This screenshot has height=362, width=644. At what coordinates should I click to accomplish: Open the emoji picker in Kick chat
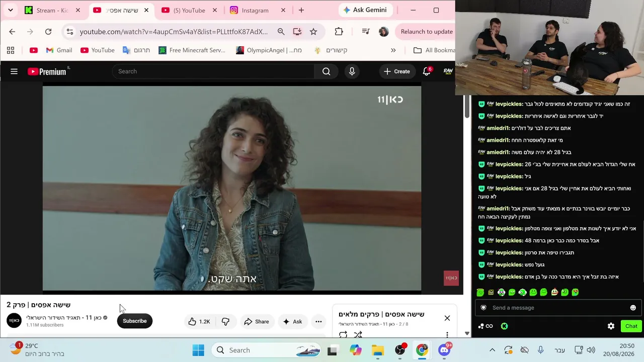click(x=633, y=308)
